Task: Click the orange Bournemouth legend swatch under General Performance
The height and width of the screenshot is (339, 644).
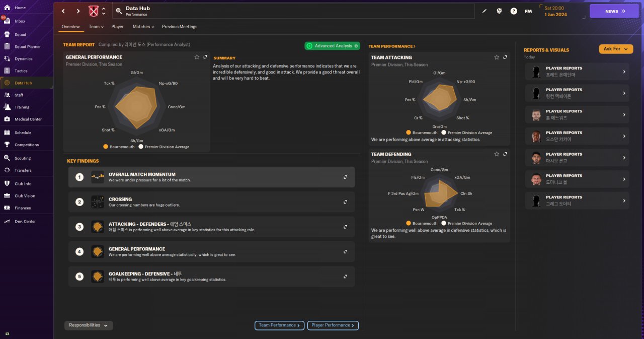Action: point(106,147)
